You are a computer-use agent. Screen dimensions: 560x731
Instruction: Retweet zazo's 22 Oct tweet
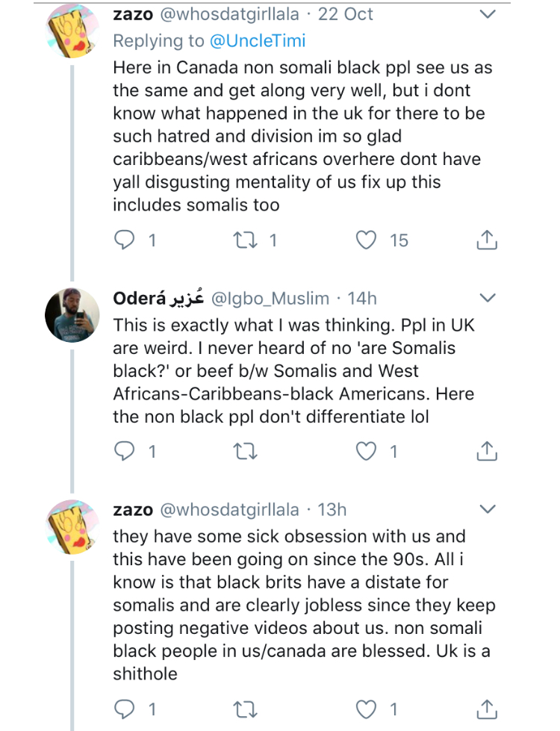242,240
